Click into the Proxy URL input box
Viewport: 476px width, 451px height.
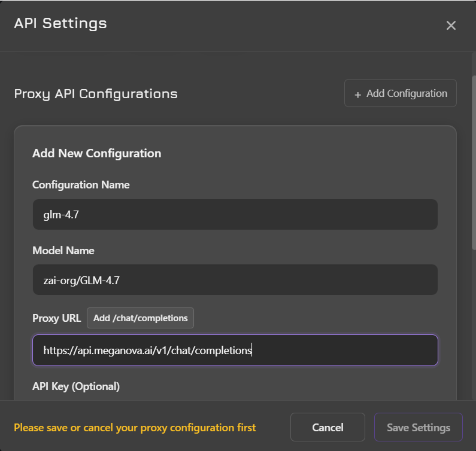pos(235,350)
